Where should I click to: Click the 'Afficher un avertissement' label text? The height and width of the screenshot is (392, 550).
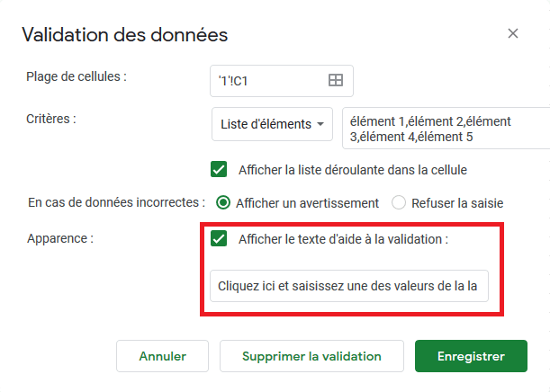tap(307, 203)
